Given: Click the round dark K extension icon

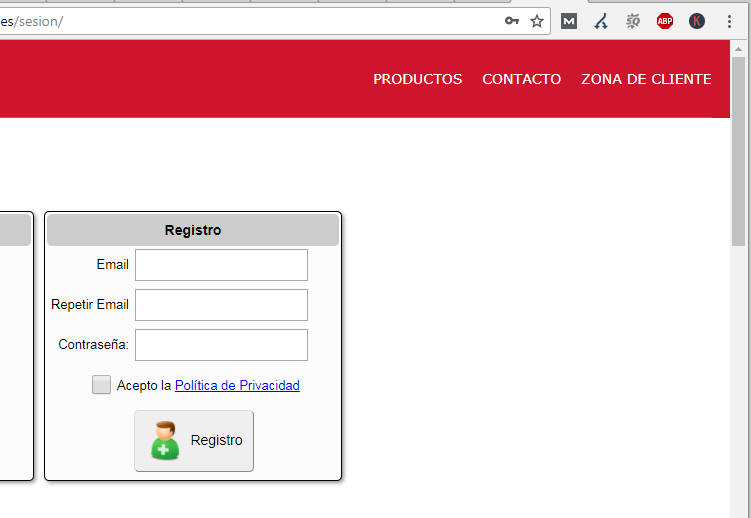Looking at the screenshot, I should (697, 21).
